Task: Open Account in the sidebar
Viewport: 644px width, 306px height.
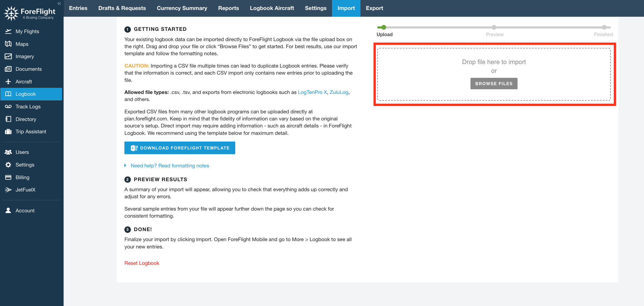Action: (x=31, y=211)
